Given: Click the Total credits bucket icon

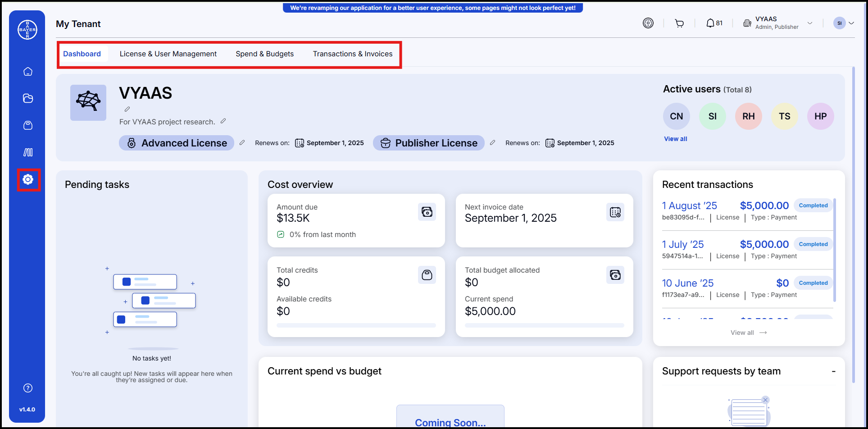Looking at the screenshot, I should [x=427, y=275].
